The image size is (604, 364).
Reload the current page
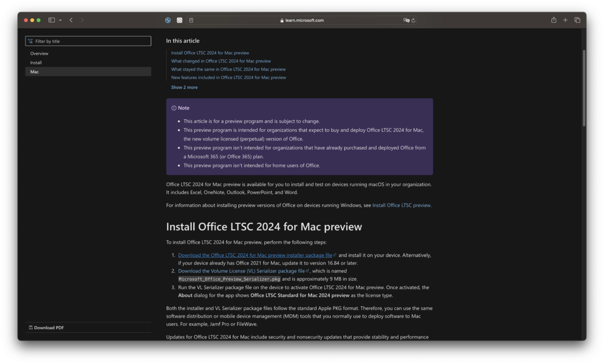coord(413,20)
